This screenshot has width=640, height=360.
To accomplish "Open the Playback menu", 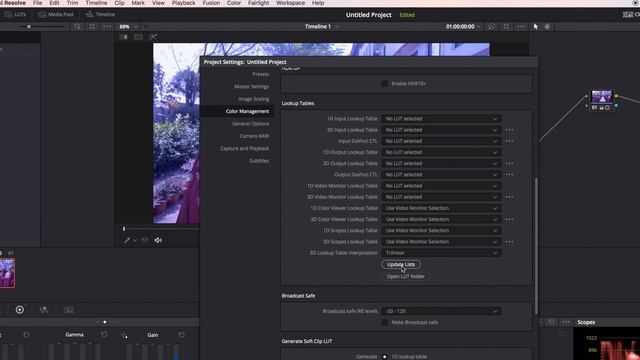I will tap(183, 3).
